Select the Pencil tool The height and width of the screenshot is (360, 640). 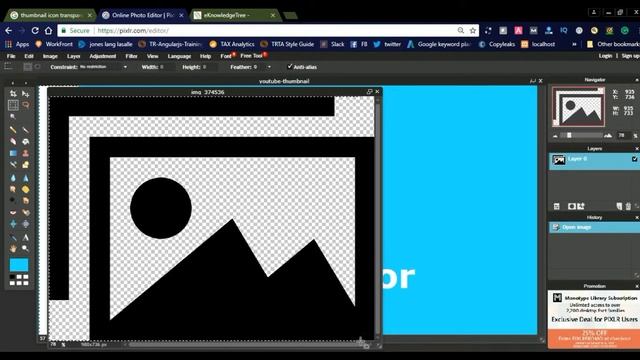13,130
